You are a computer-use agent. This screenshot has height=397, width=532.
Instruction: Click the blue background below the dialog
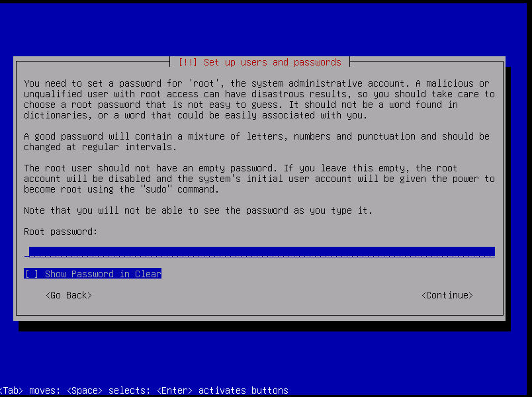(265, 357)
